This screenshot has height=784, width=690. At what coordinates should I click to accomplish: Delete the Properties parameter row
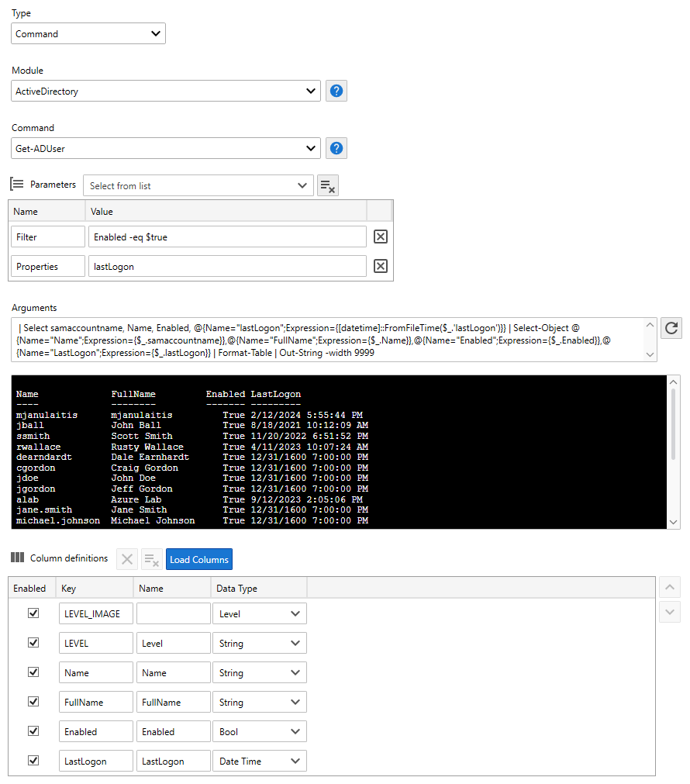click(380, 266)
